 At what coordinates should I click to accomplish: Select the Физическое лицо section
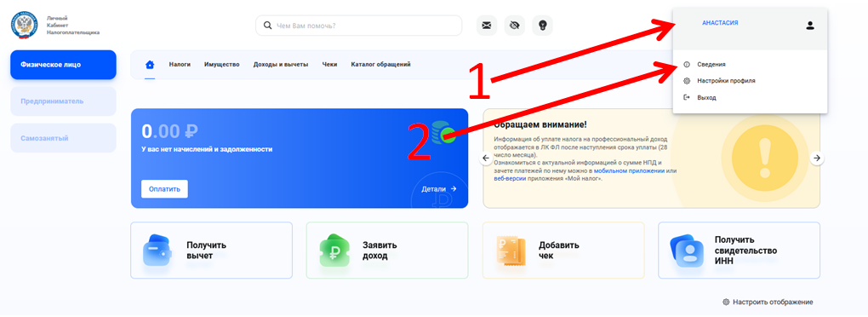[63, 65]
